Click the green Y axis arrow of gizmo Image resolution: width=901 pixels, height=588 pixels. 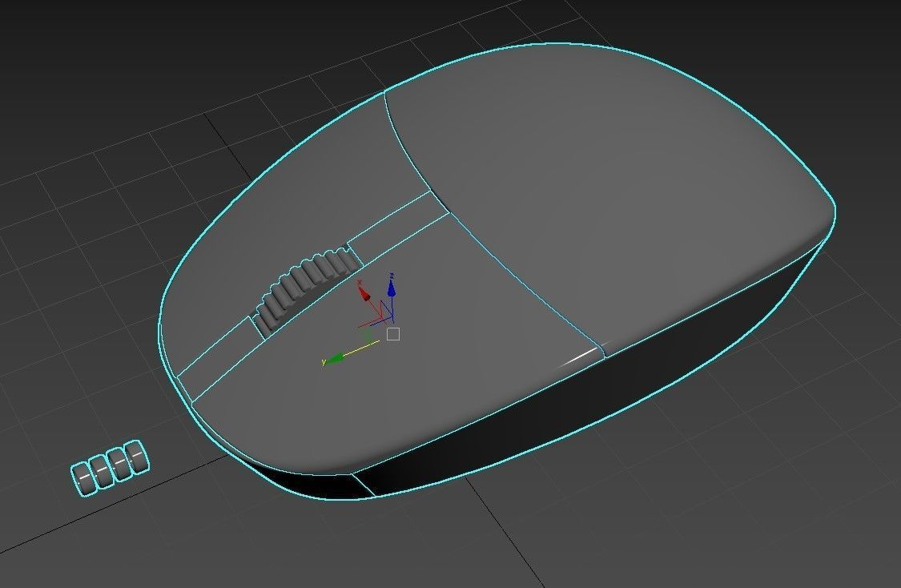(335, 359)
